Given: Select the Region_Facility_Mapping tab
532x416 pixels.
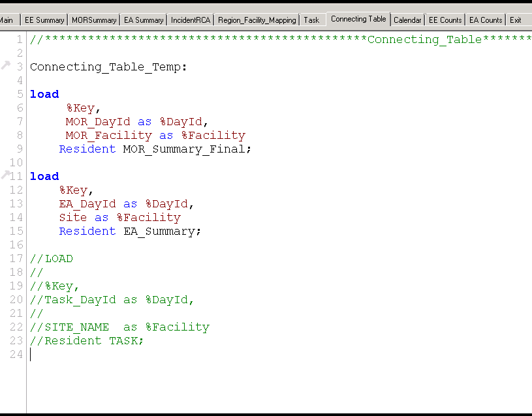Looking at the screenshot, I should [x=257, y=20].
